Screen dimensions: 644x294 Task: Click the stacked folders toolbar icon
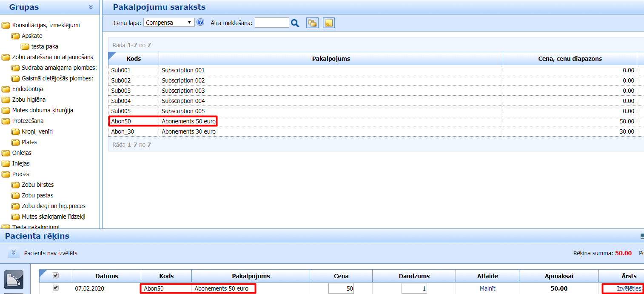click(x=312, y=23)
